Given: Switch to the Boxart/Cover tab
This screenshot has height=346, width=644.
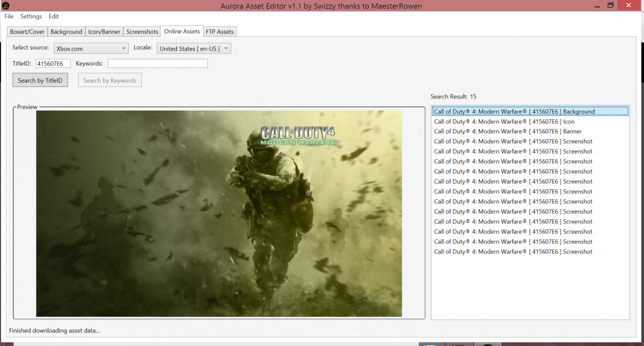Looking at the screenshot, I should pyautogui.click(x=27, y=32).
